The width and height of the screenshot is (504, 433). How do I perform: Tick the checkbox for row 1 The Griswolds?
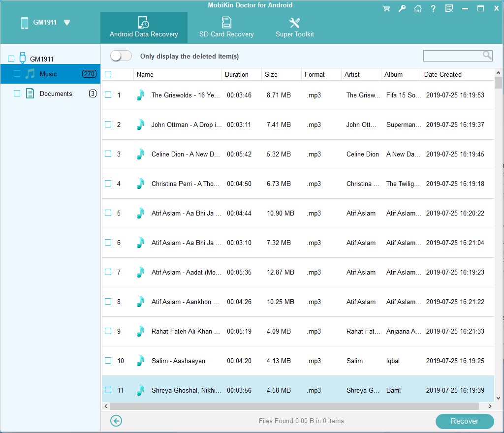click(x=108, y=95)
